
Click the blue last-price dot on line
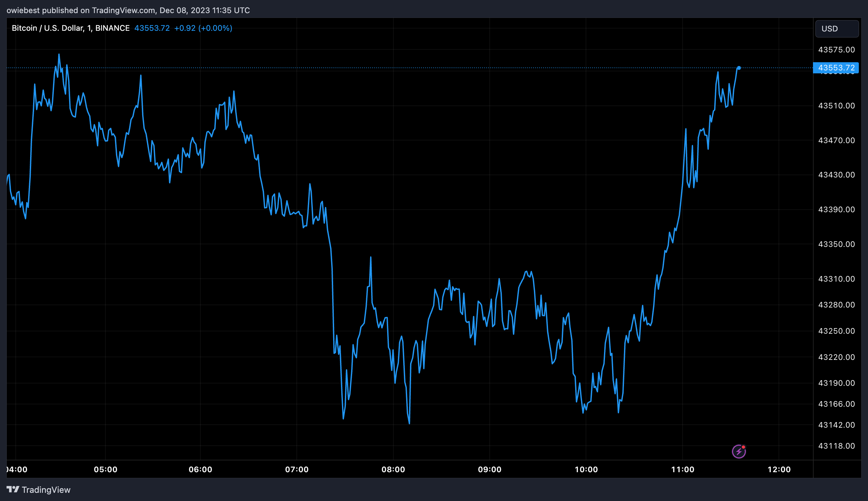[x=739, y=68]
